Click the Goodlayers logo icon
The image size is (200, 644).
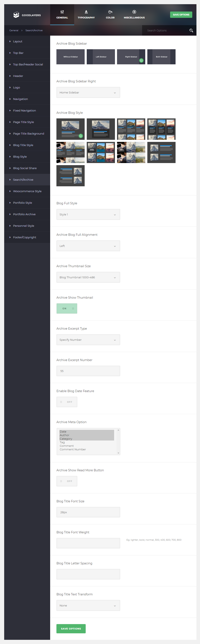point(16,15)
